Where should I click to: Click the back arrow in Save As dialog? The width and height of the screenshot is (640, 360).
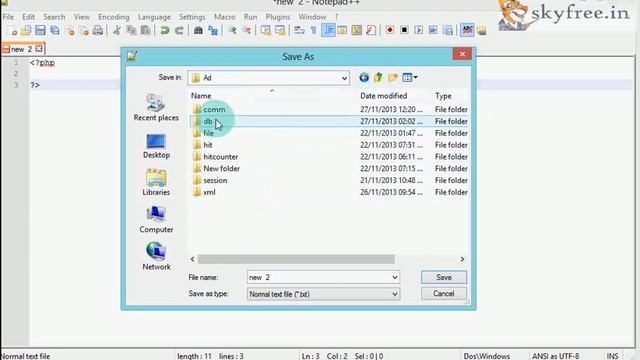(364, 78)
